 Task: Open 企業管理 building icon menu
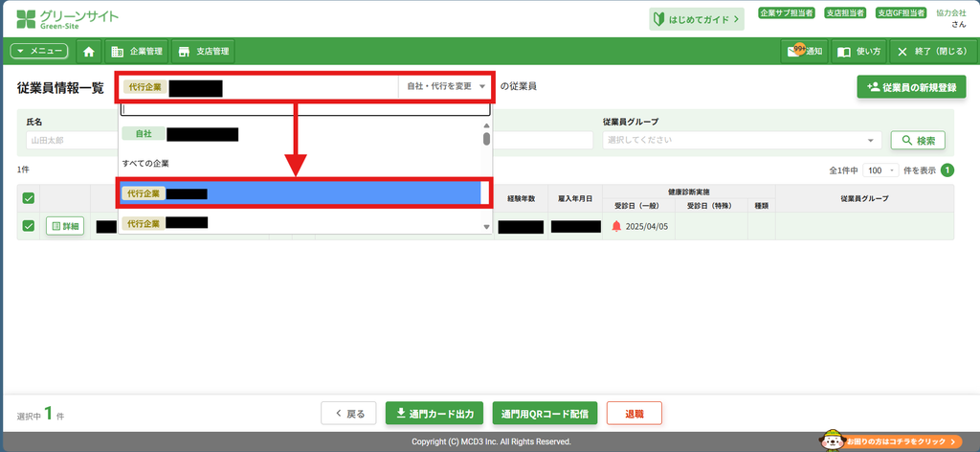point(117,52)
